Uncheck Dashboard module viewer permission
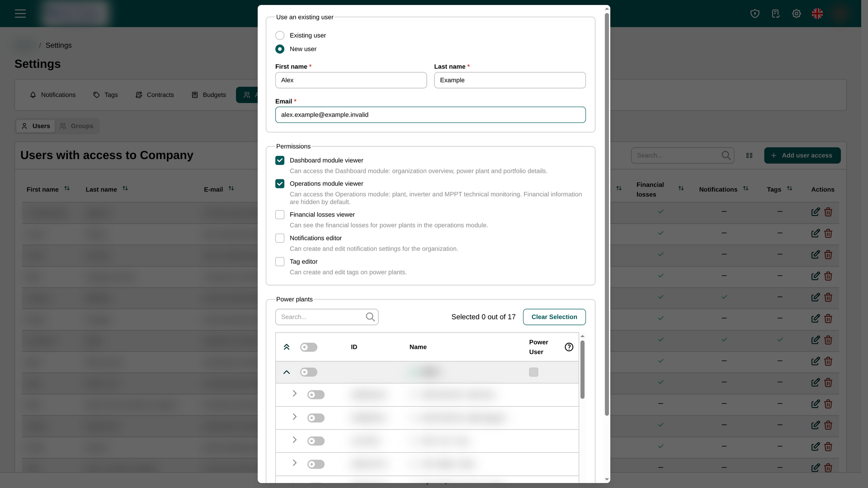 (x=280, y=160)
